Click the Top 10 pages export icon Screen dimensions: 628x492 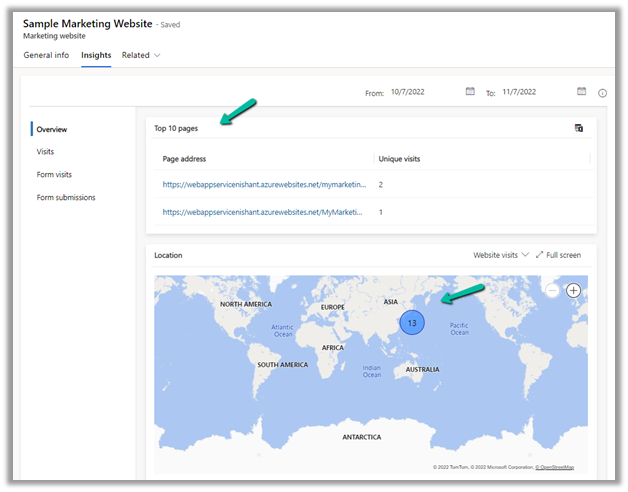pyautogui.click(x=579, y=128)
